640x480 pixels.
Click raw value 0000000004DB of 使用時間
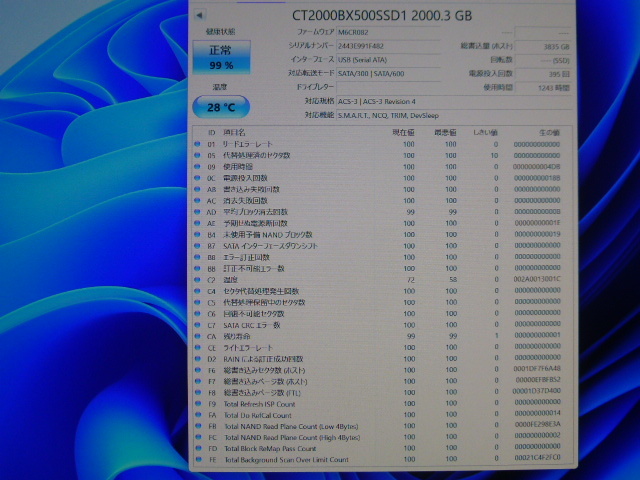[x=536, y=167]
